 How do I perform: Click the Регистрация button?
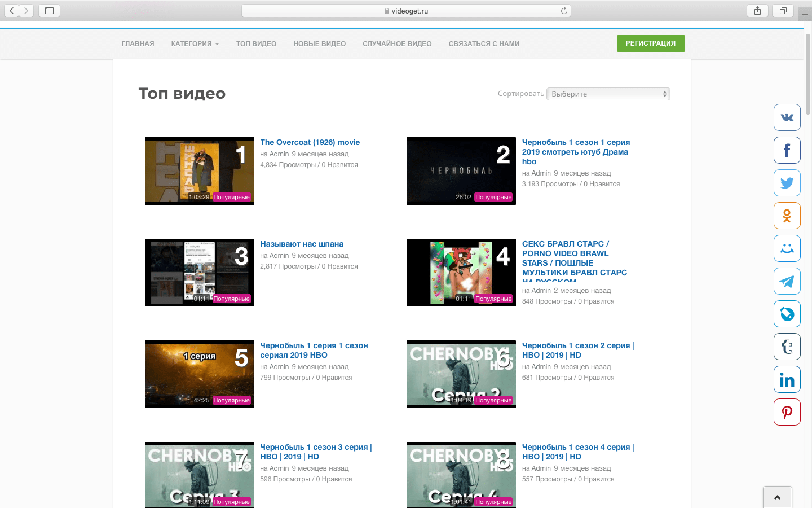coord(651,43)
